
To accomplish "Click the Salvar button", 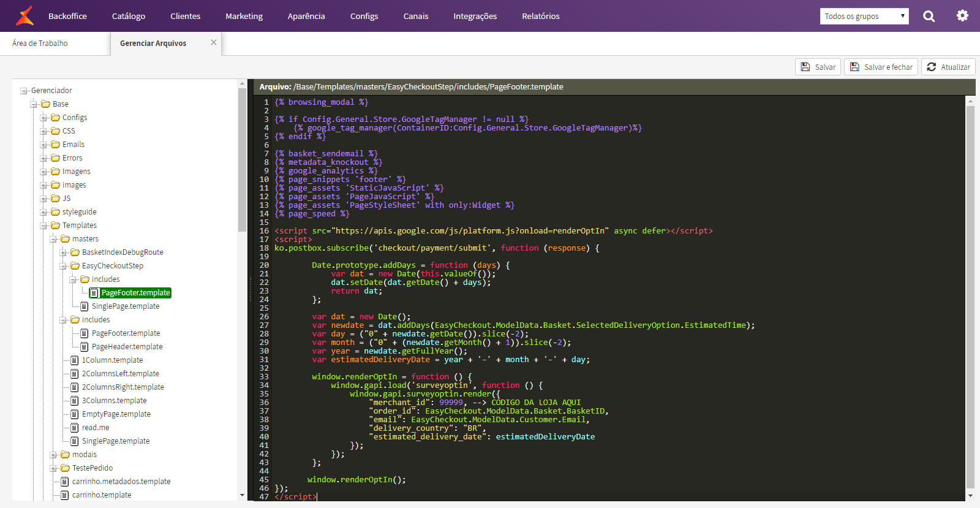I will 818,67.
